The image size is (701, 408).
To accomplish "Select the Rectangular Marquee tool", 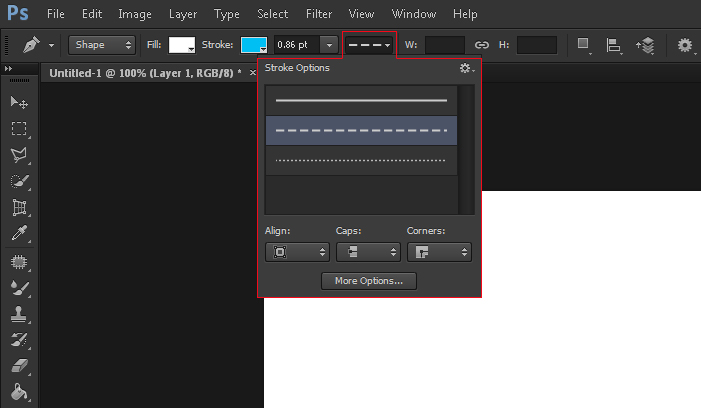I will pyautogui.click(x=19, y=129).
